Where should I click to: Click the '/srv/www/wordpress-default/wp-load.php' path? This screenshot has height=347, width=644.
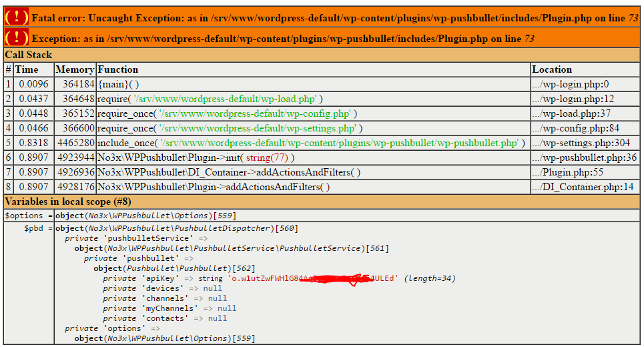(225, 99)
